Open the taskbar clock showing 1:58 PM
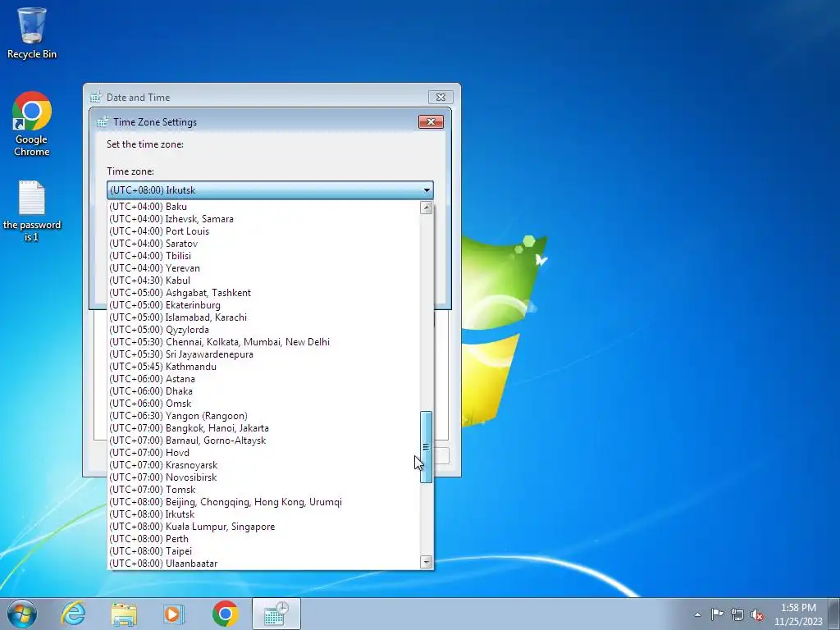The width and height of the screenshot is (840, 630). tap(798, 614)
